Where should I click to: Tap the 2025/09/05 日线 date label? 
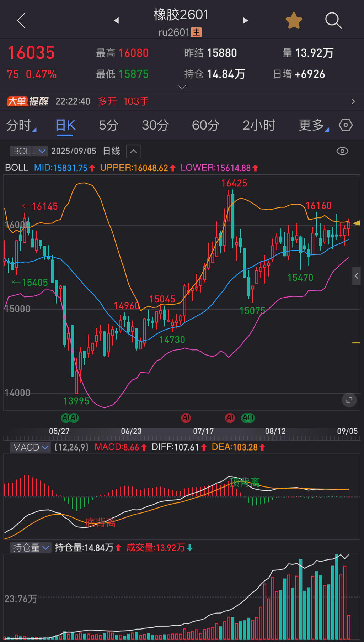point(86,151)
